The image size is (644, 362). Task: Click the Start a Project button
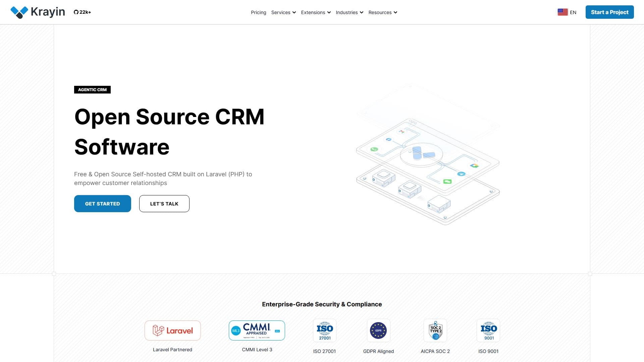click(609, 12)
